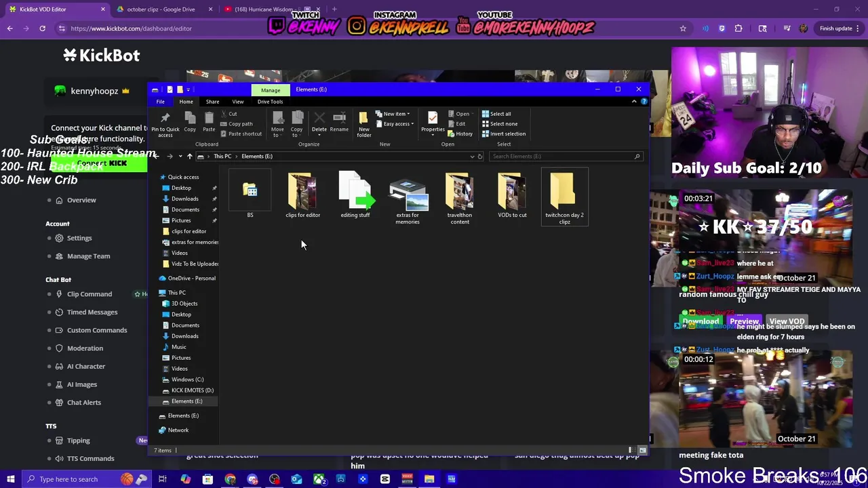Image resolution: width=868 pixels, height=488 pixels.
Task: Open Microsoft Store from the taskbar
Action: pyautogui.click(x=208, y=479)
